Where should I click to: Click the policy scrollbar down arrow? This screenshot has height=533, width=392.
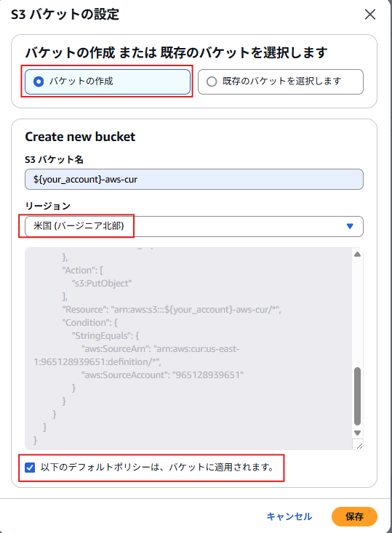[357, 433]
